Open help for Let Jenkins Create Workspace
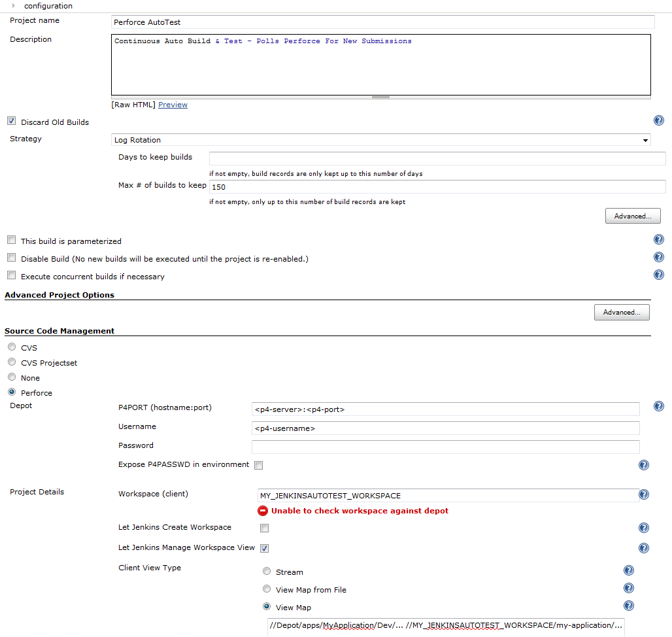This screenshot has width=672, height=637. 644,528
